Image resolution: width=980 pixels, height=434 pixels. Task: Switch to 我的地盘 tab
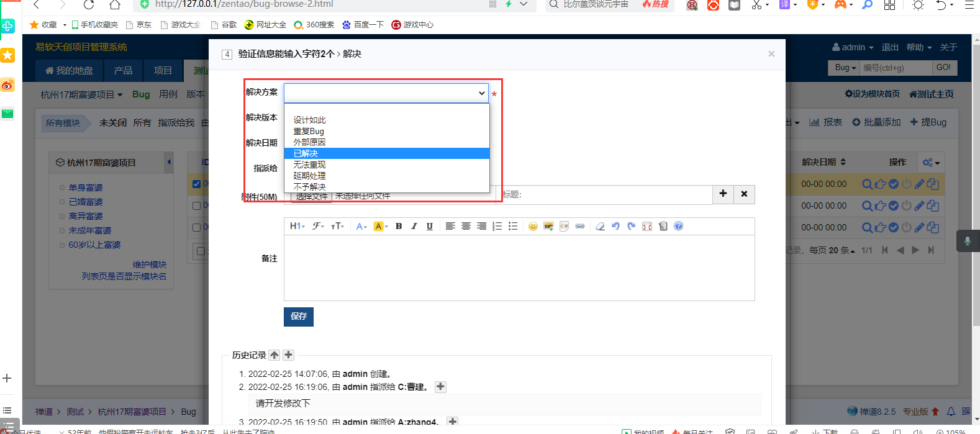[69, 71]
